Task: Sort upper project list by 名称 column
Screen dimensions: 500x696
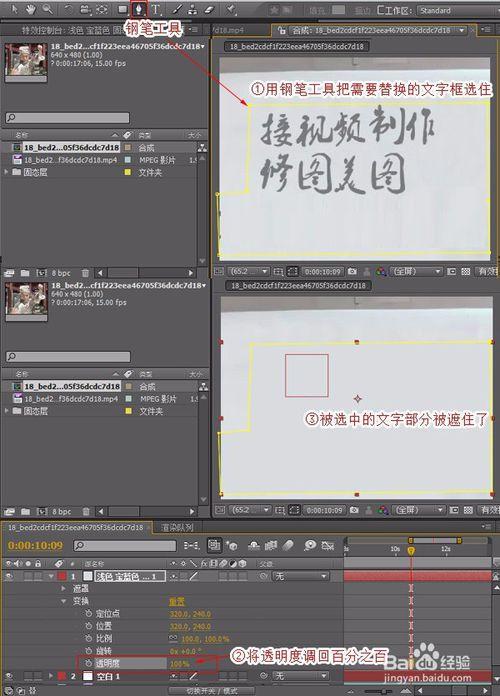Action: click(x=21, y=135)
